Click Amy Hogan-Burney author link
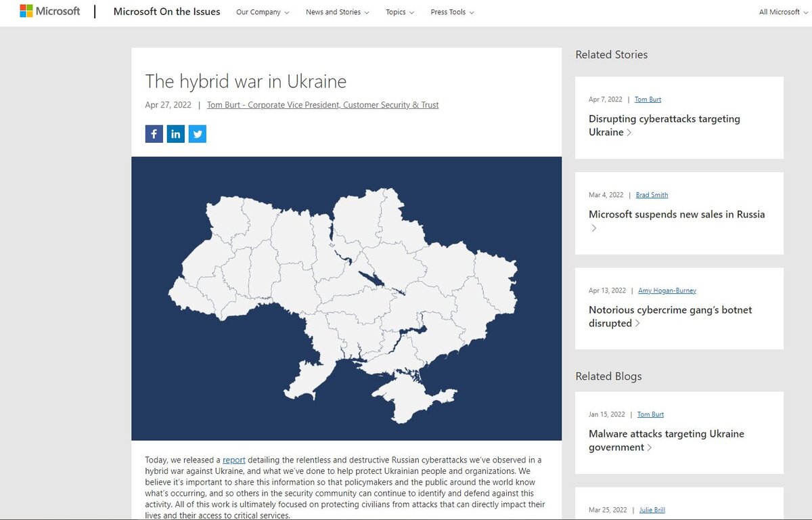The height and width of the screenshot is (520, 812). [667, 290]
